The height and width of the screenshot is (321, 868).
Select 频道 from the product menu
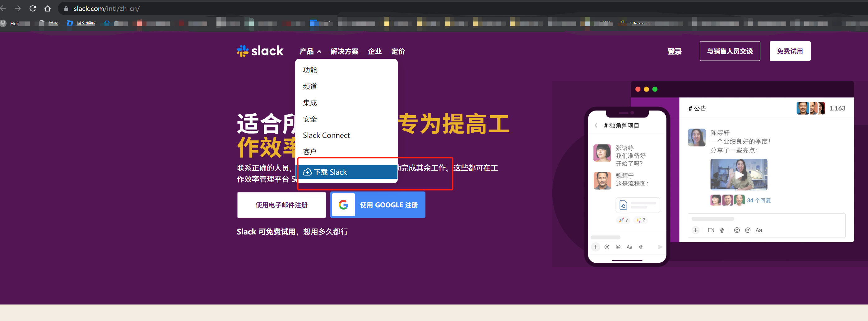pos(346,86)
